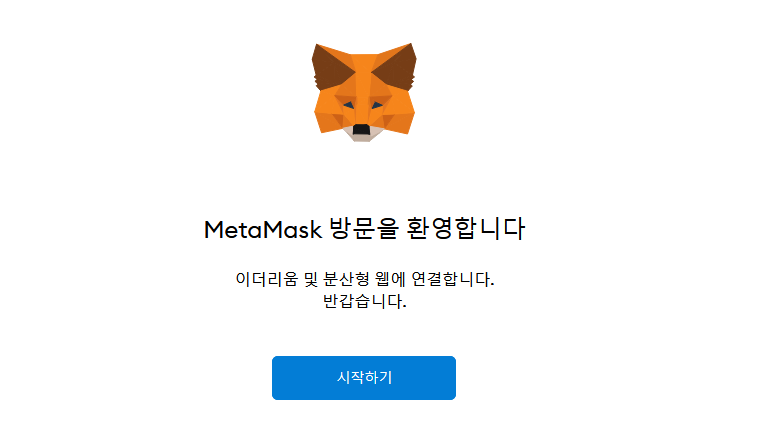Click the word 이더리움 in the subtitle
This screenshot has width=768, height=441.
click(x=266, y=279)
